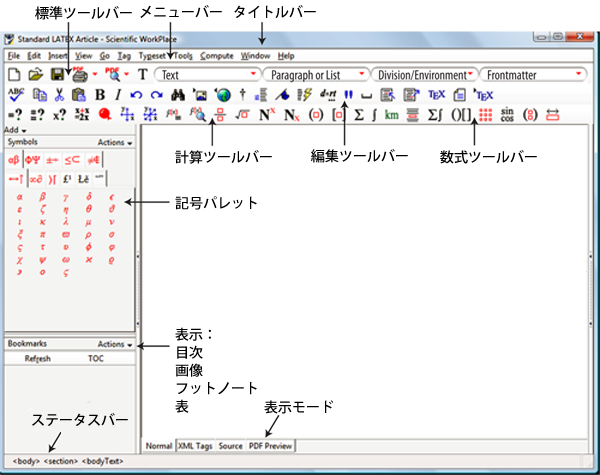Open the Frontmatter dropdown
Screen dimensions: 600x475
click(x=533, y=74)
